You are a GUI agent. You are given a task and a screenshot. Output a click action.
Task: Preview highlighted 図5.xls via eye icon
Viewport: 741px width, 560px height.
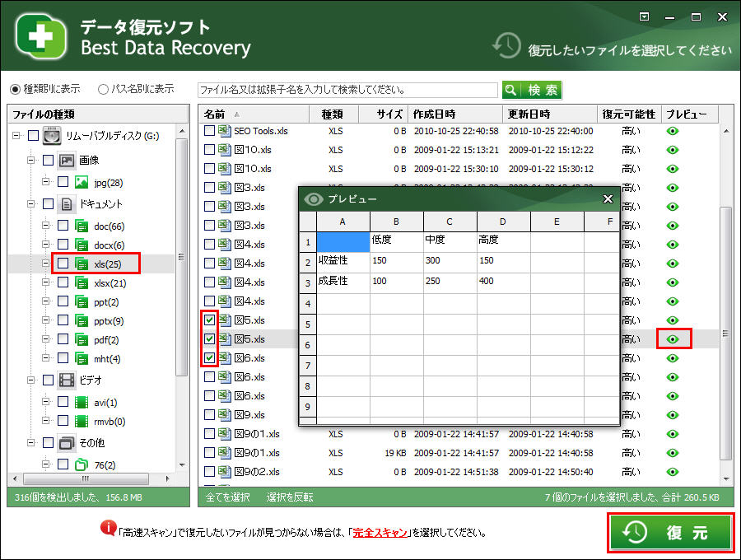(673, 338)
